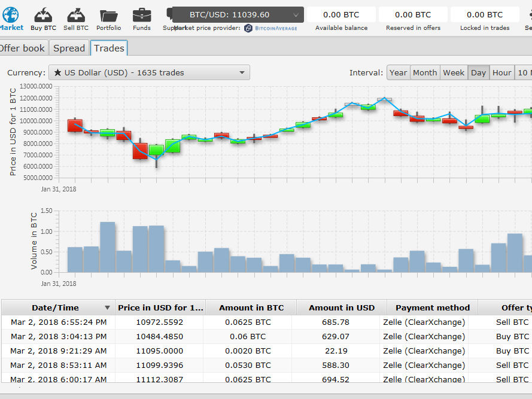Screen dimensions: 532x399
Task: Sort by the Amount in USD column header
Action: tap(342, 307)
